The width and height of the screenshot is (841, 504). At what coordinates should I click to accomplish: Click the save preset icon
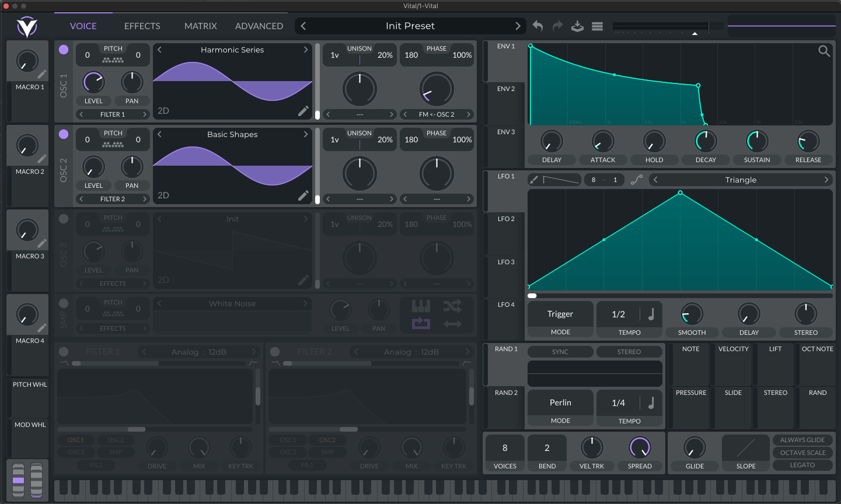coord(577,26)
